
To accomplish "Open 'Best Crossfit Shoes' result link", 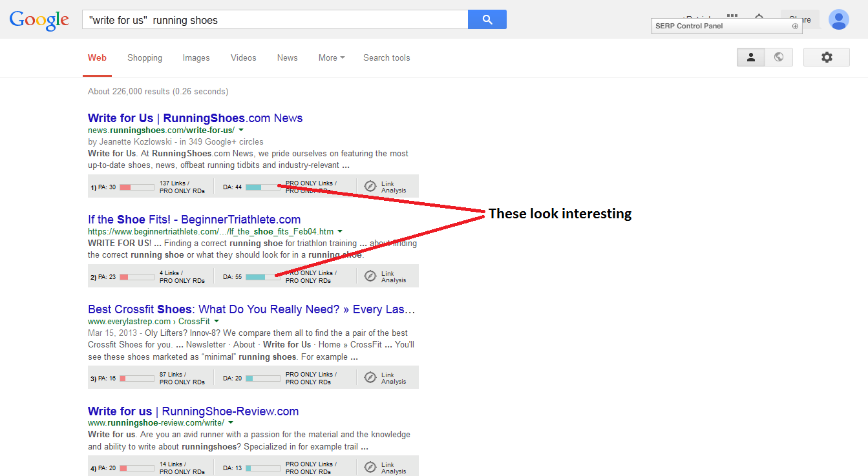I will 251,309.
